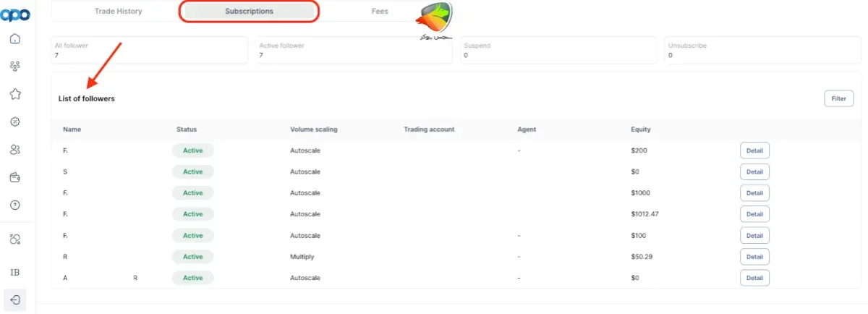The height and width of the screenshot is (314, 868).
Task: Open Detail for follower S with $0 equity
Action: pos(754,172)
